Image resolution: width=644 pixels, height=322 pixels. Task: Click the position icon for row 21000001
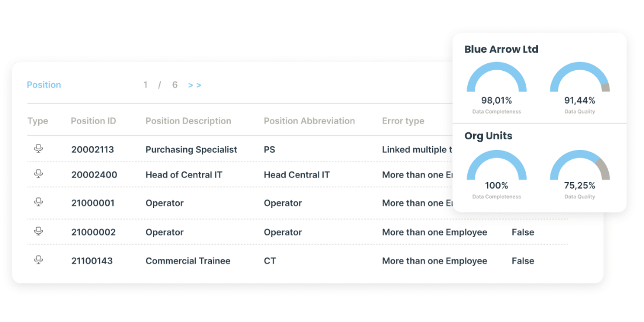coord(39,203)
